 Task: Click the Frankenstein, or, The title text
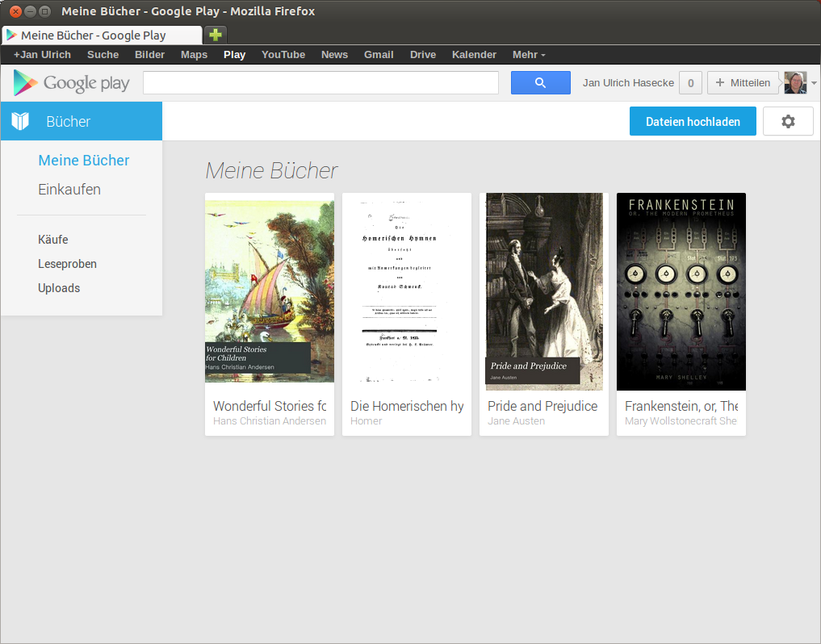click(x=681, y=406)
